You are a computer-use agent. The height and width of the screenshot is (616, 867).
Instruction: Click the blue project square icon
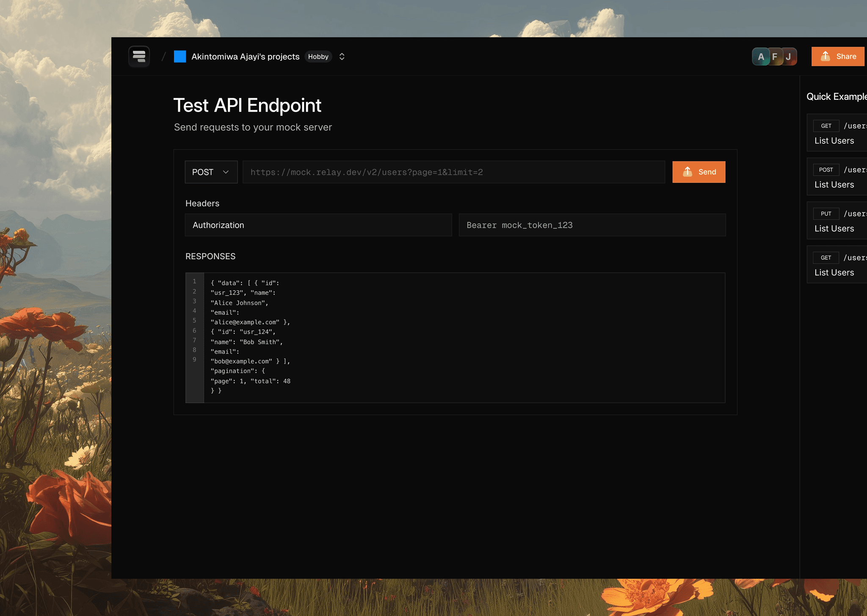180,56
